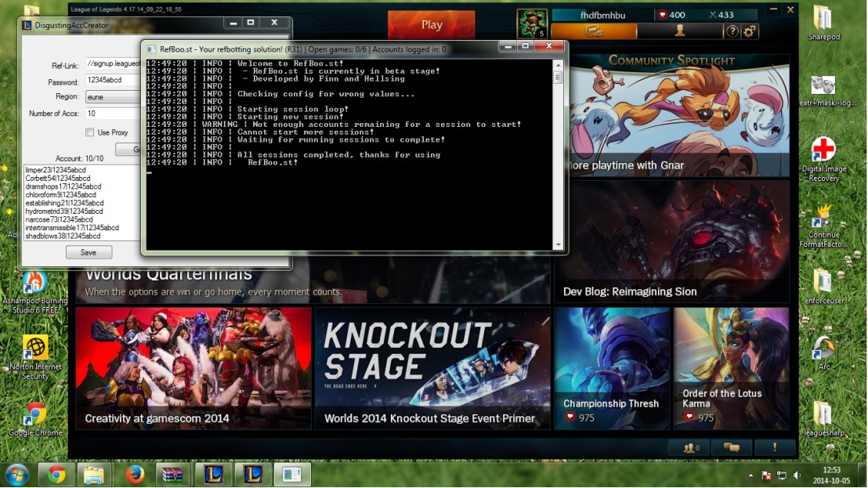Open the summoner profile silhouette icon
This screenshot has height=488, width=868.
tap(680, 31)
